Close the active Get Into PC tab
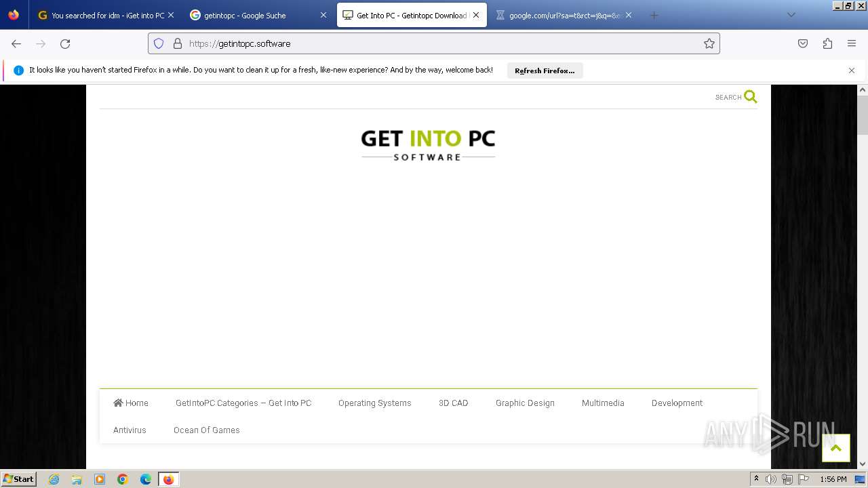 point(476,15)
